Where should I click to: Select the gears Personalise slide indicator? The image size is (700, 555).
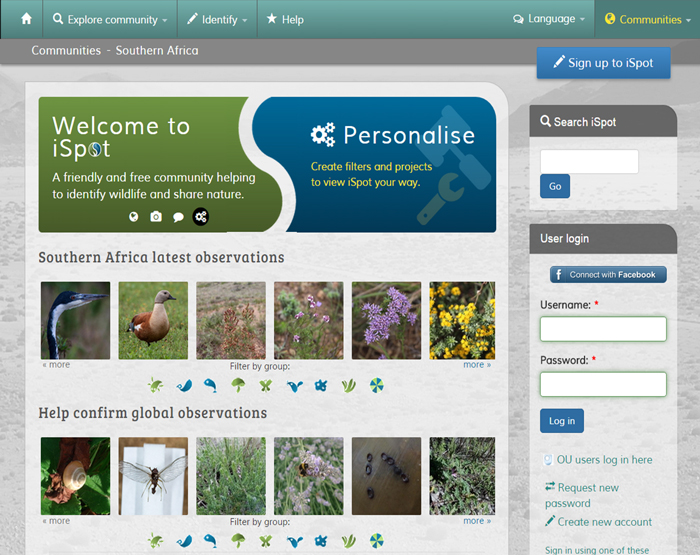[201, 217]
